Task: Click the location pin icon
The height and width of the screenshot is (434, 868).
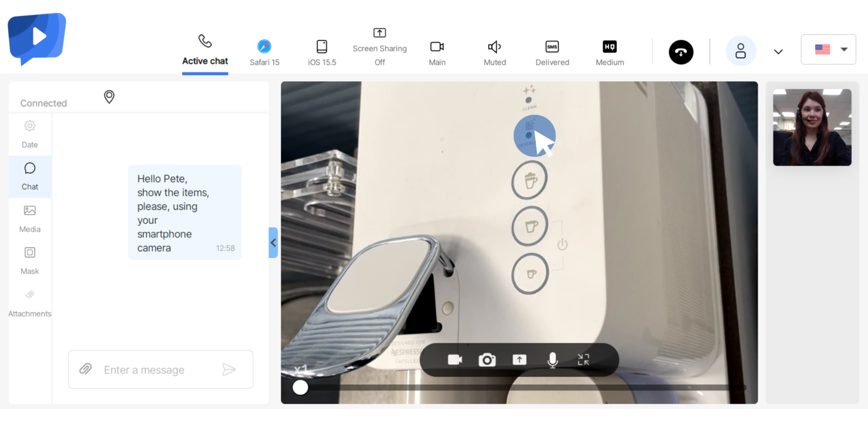Action: [109, 97]
